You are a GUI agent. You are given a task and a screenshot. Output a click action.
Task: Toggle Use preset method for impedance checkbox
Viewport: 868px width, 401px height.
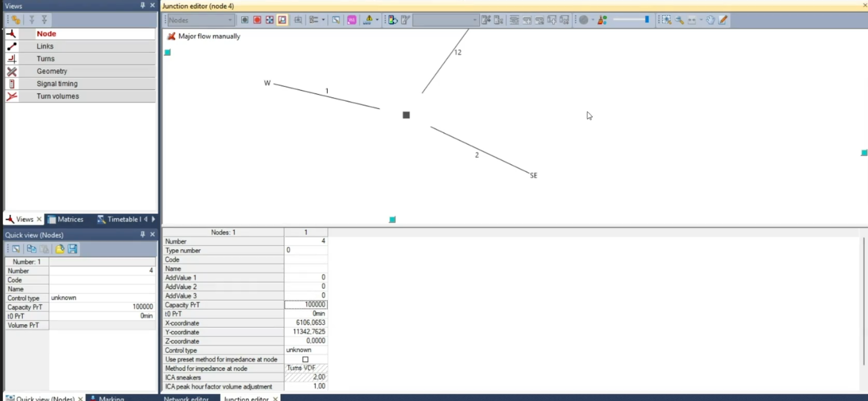click(x=305, y=360)
